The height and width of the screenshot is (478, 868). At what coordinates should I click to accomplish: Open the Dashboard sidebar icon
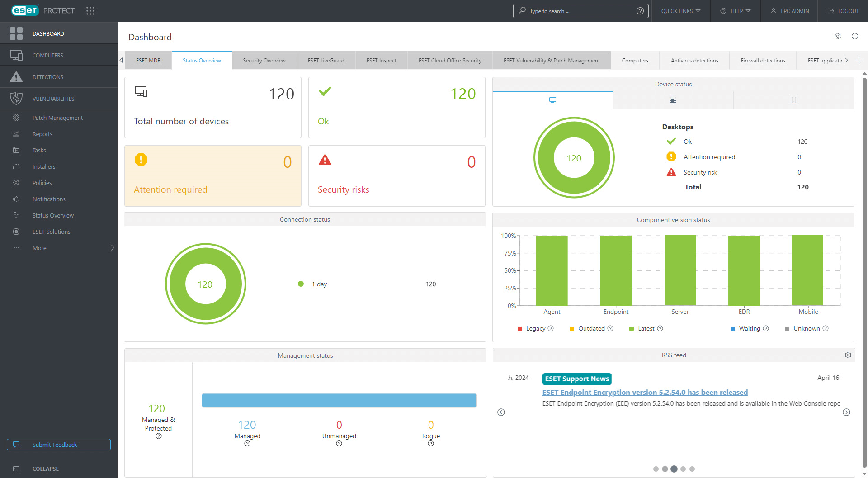click(x=16, y=33)
